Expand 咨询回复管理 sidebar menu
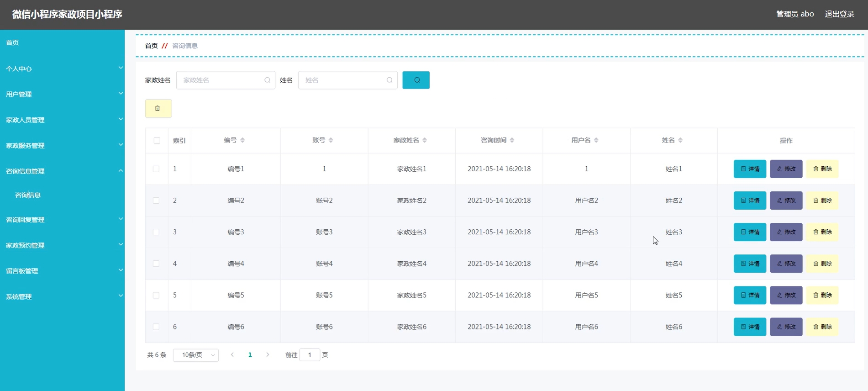This screenshot has height=391, width=868. 63,219
